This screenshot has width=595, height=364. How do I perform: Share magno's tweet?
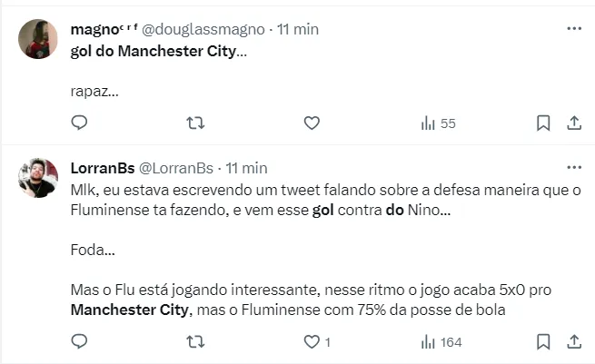[574, 123]
